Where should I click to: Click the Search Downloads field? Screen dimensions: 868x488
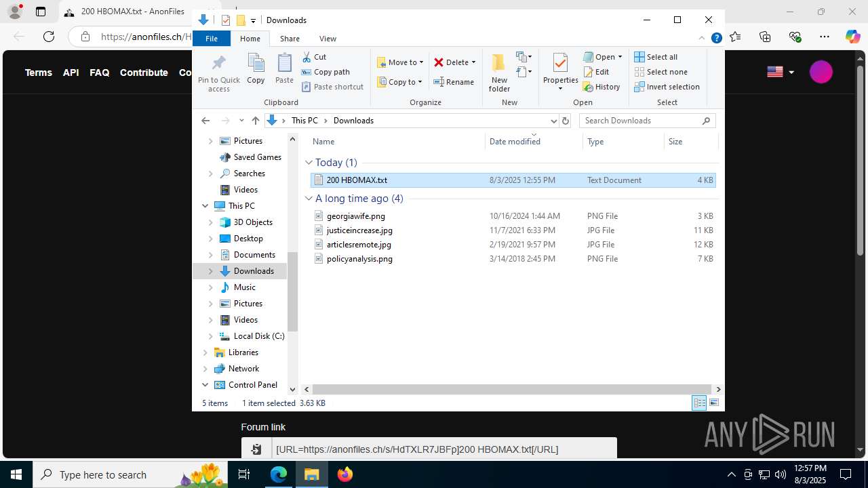coord(647,121)
